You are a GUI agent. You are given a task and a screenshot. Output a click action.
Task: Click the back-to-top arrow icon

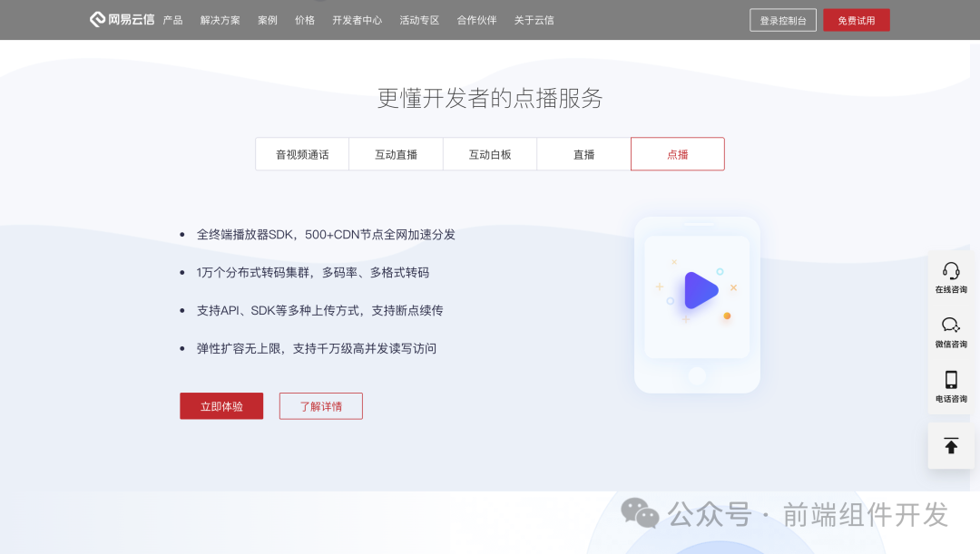point(951,445)
